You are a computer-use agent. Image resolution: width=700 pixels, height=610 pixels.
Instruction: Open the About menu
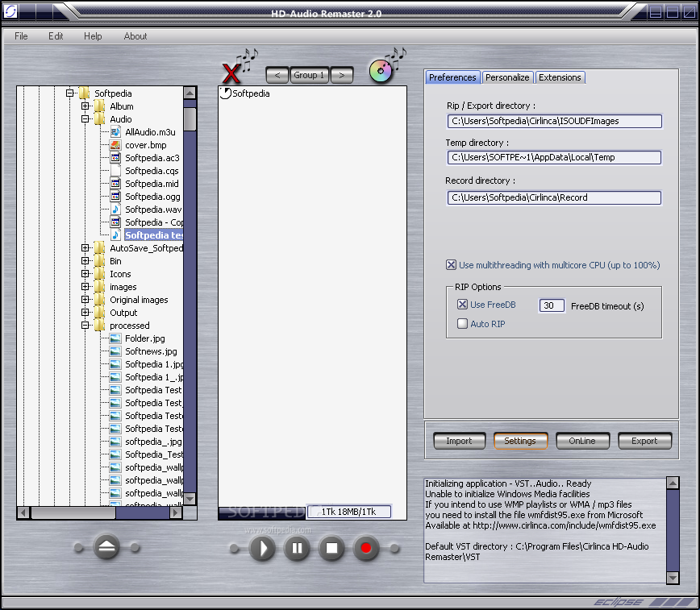(x=135, y=36)
